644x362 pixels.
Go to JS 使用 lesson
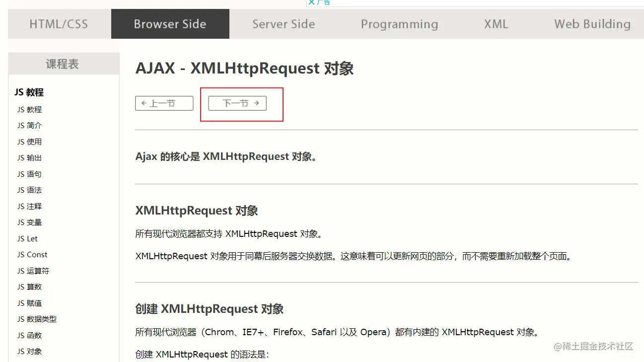[x=29, y=142]
